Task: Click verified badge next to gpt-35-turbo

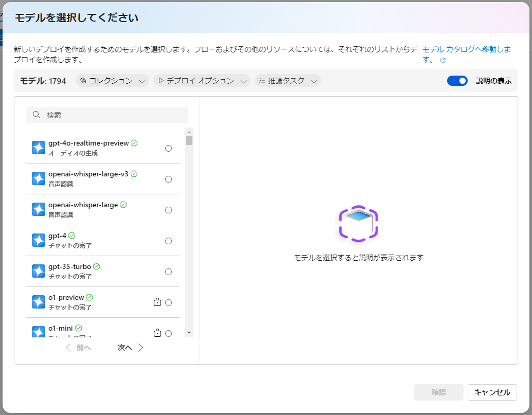Action: 96,266
